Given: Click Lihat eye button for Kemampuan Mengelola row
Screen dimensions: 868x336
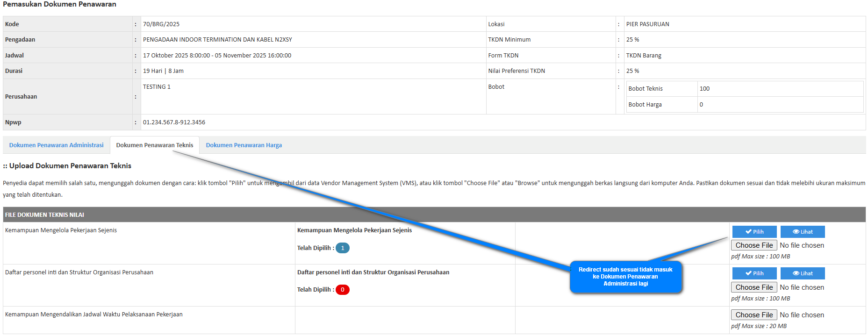Looking at the screenshot, I should [802, 232].
